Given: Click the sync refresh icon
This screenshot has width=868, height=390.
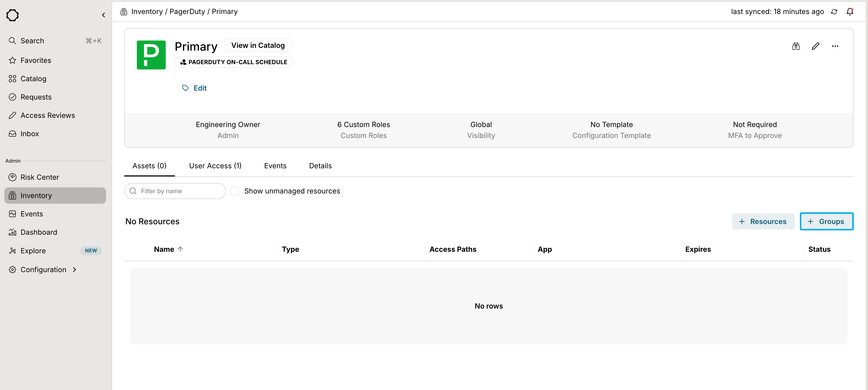Looking at the screenshot, I should tap(834, 12).
